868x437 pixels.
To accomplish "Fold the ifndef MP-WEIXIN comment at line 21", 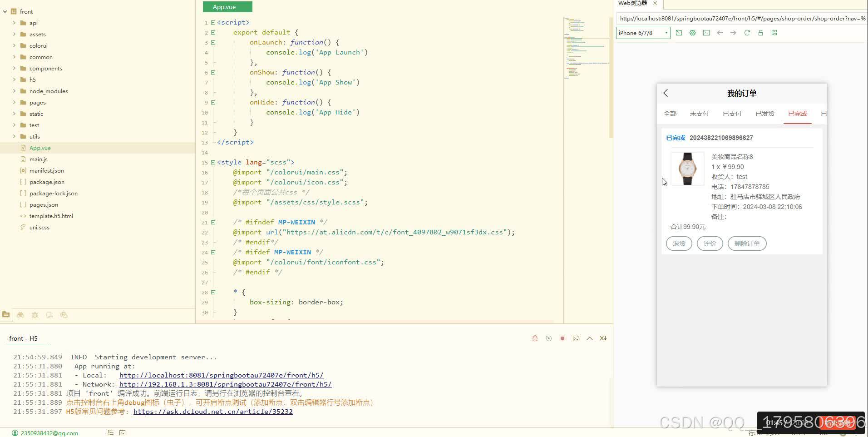I will point(213,222).
